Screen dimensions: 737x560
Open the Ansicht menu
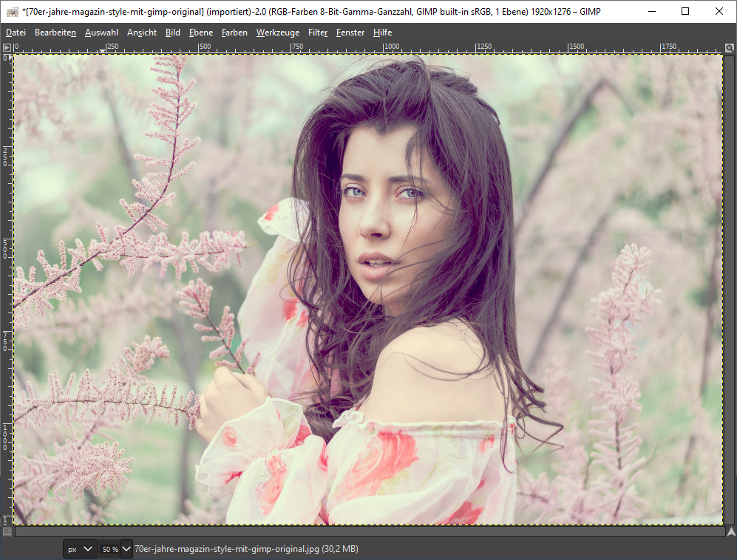[x=142, y=33]
